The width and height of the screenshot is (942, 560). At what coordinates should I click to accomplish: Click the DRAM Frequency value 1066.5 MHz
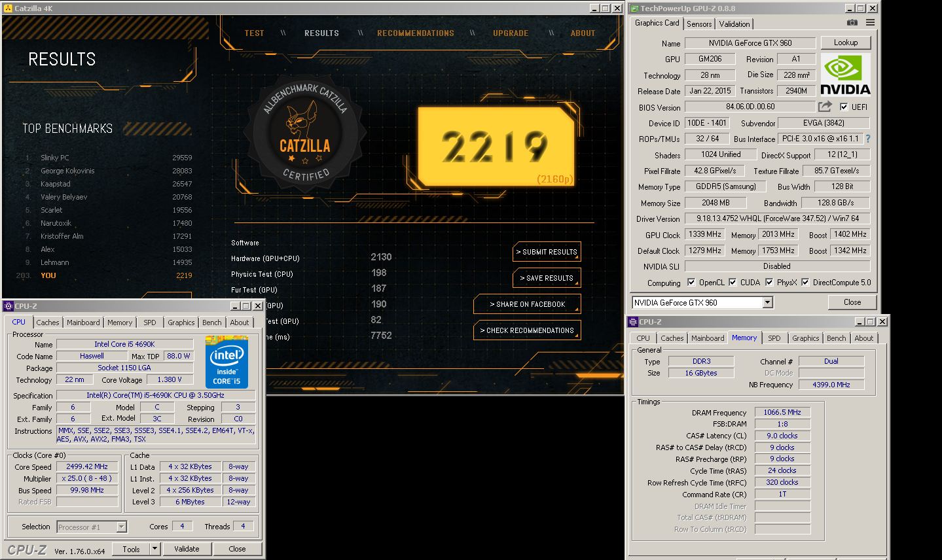[782, 413]
